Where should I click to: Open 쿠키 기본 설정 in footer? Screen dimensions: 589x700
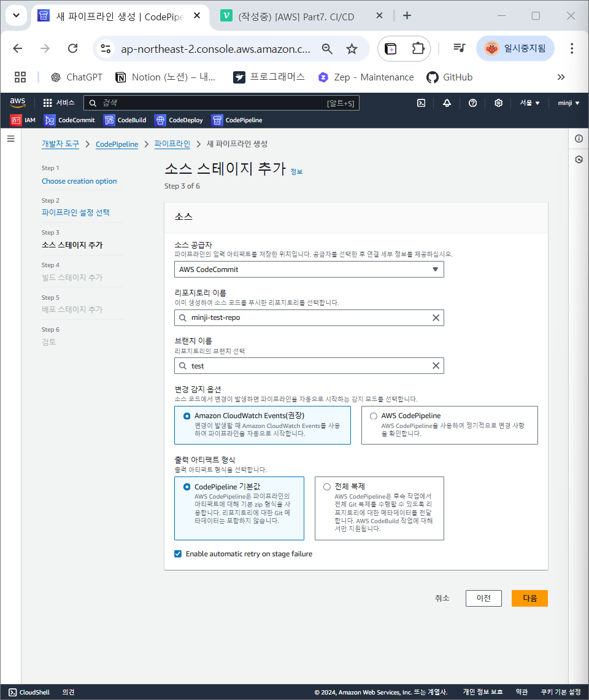click(x=561, y=693)
